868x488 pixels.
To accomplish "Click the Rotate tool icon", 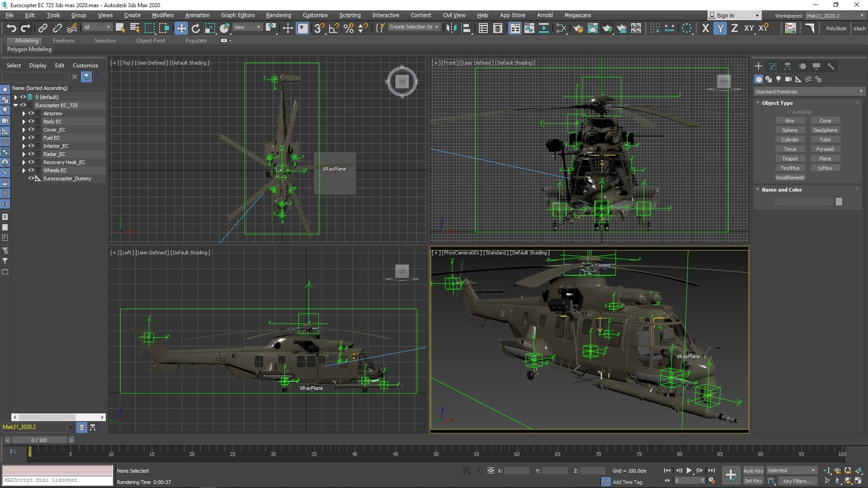I will click(x=195, y=28).
